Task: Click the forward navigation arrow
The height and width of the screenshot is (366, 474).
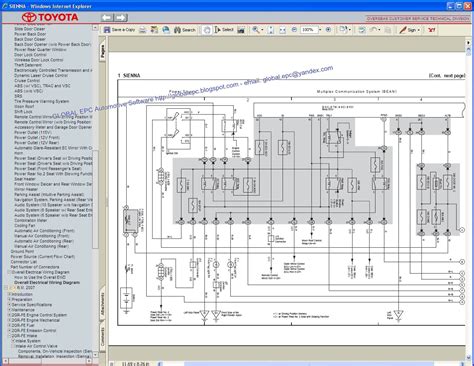Action: pos(121,18)
